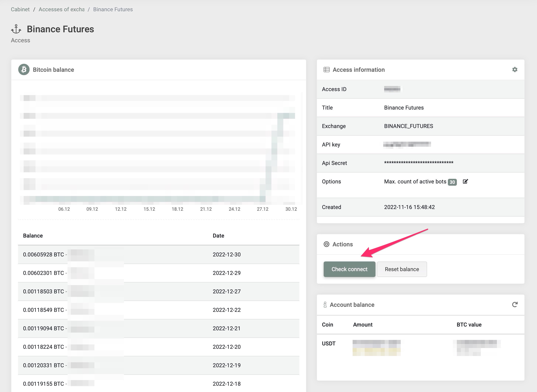Select the 0.00602301 BTC balance row
The image size is (537, 392).
(158, 273)
